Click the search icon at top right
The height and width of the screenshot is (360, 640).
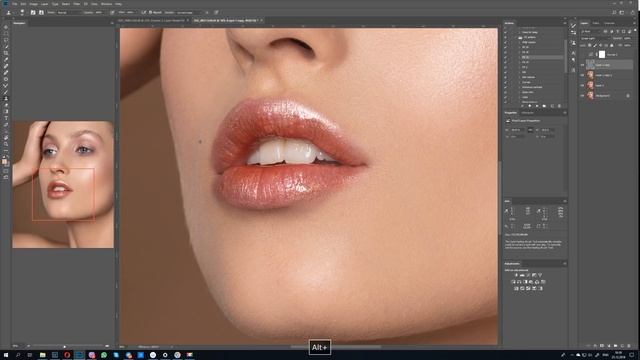pos(613,13)
